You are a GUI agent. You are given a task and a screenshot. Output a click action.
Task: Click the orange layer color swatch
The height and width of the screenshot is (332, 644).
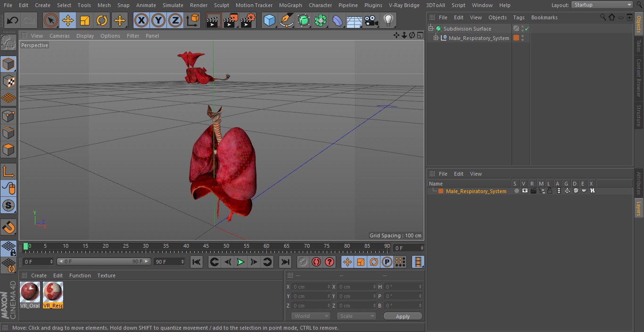click(x=441, y=191)
